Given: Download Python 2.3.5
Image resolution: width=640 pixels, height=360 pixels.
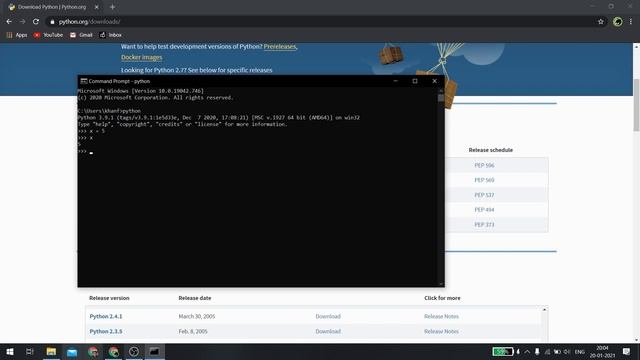Looking at the screenshot, I should pos(328,331).
